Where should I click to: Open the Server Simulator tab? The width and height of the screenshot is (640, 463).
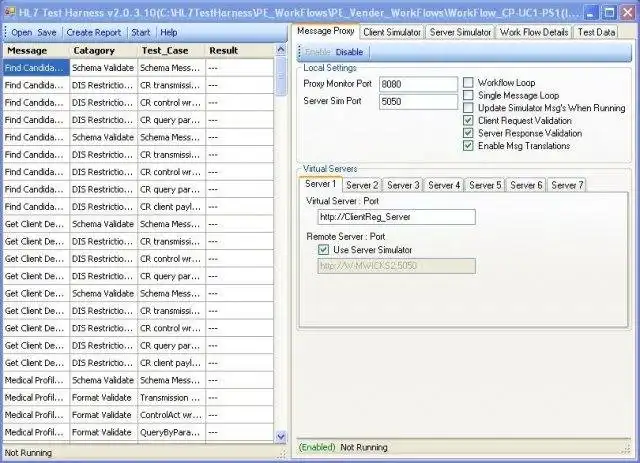[460, 32]
